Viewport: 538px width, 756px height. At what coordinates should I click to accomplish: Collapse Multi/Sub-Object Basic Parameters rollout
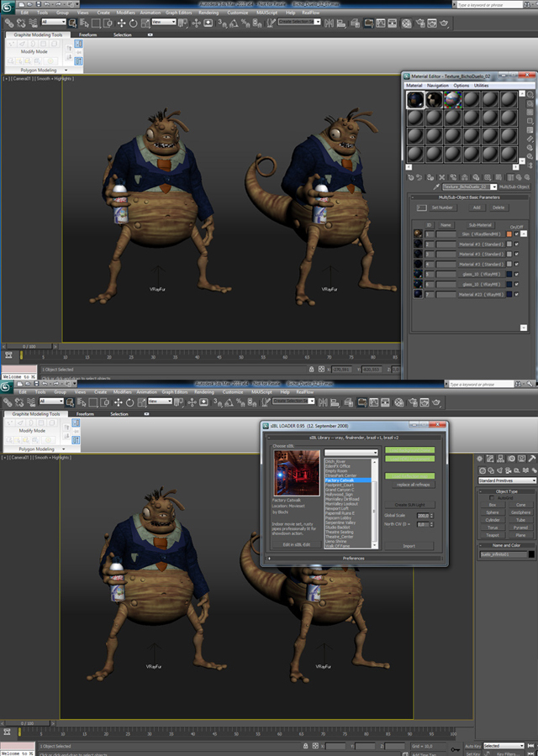point(469,197)
